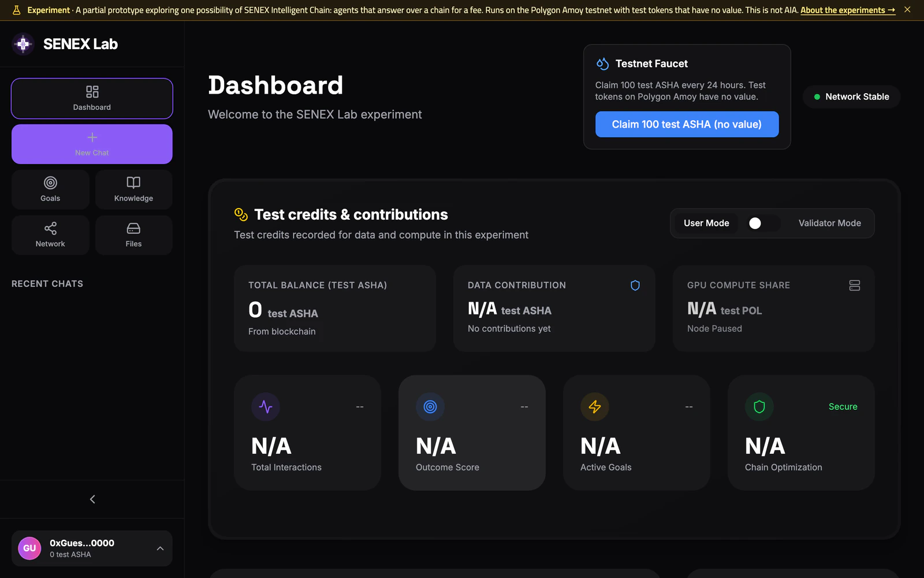Click the shield icon in Data Contribution
This screenshot has height=578, width=924.
click(635, 285)
